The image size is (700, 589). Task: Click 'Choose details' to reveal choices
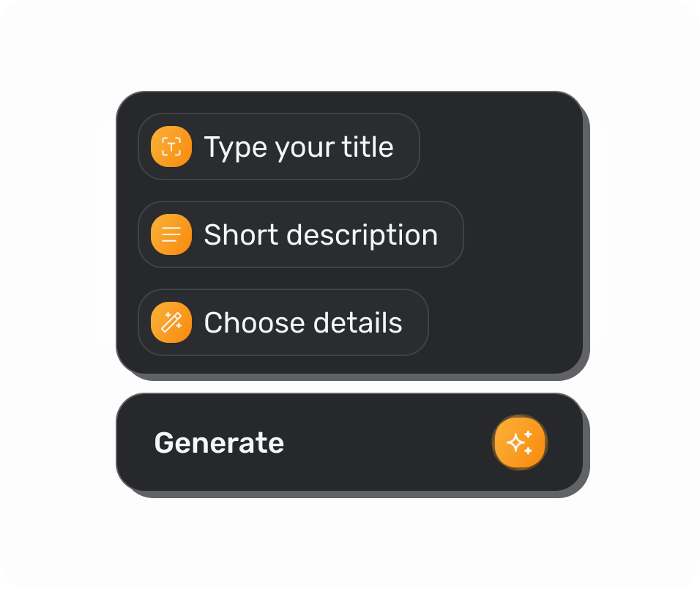(303, 322)
